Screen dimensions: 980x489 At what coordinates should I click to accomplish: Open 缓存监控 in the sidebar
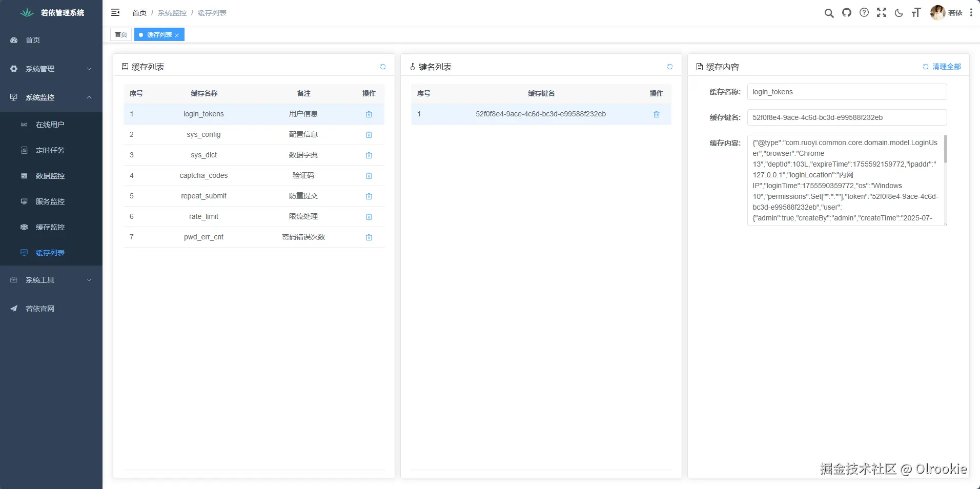coord(51,227)
